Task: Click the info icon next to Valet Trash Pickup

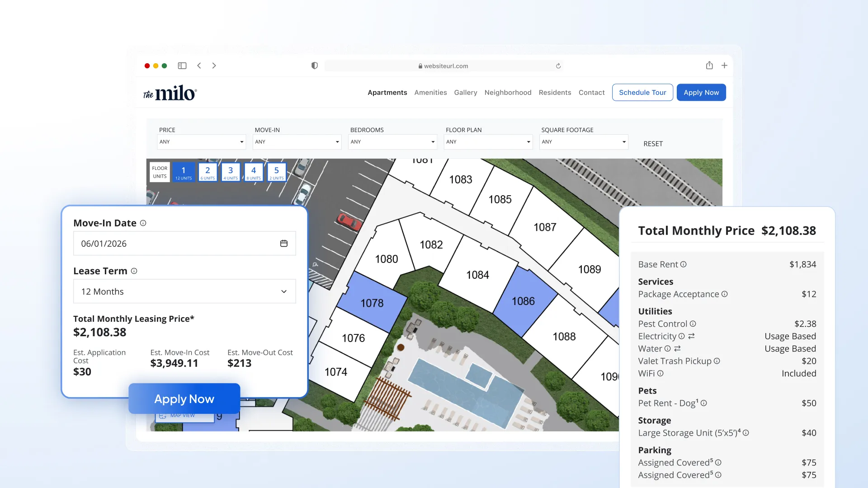Action: point(717,361)
